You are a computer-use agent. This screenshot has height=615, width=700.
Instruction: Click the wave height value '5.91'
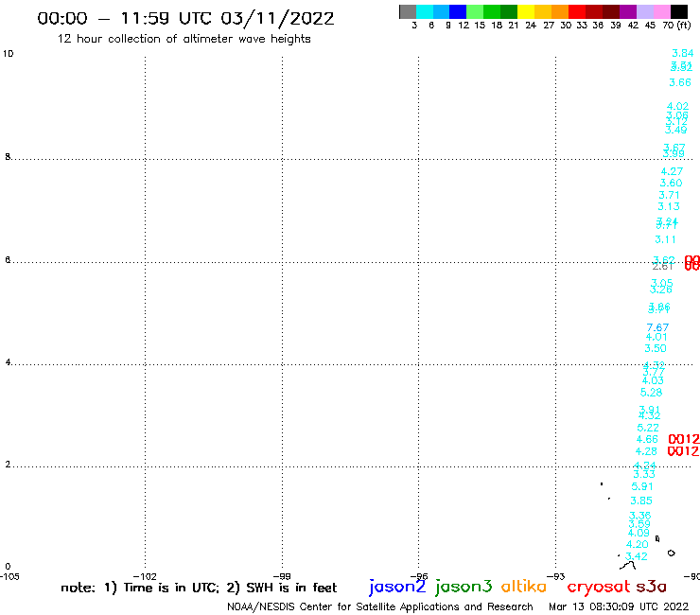[x=642, y=487]
